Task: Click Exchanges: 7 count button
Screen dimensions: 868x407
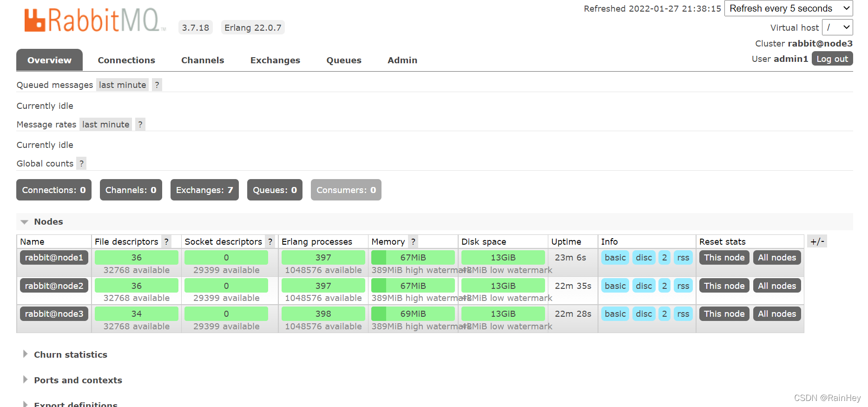Action: click(204, 190)
